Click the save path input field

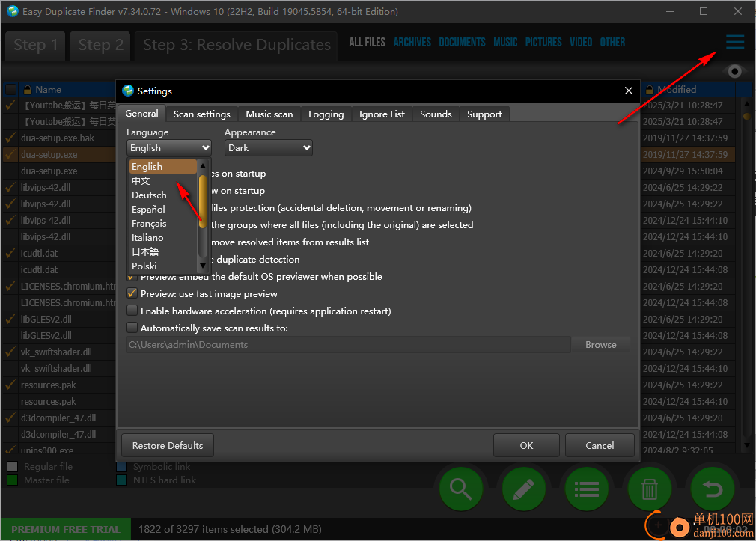point(349,345)
